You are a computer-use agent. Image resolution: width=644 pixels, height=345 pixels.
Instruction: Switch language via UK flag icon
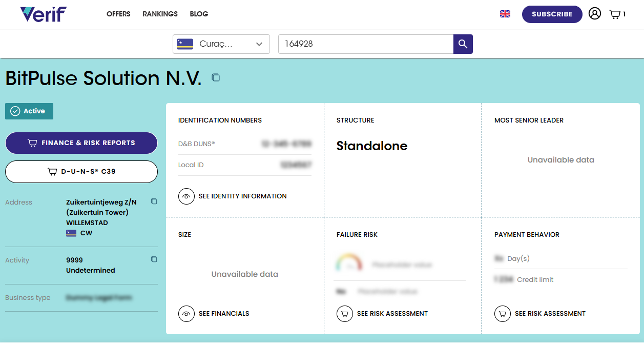point(505,14)
